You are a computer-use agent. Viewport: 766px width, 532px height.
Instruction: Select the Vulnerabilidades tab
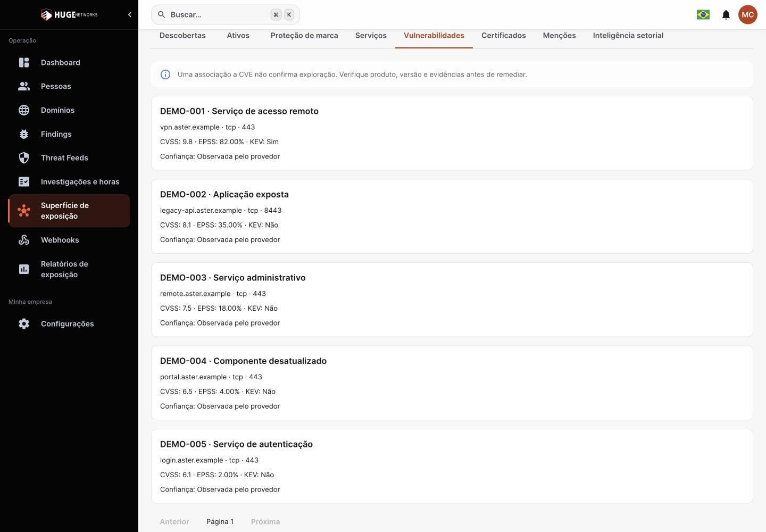pyautogui.click(x=434, y=36)
